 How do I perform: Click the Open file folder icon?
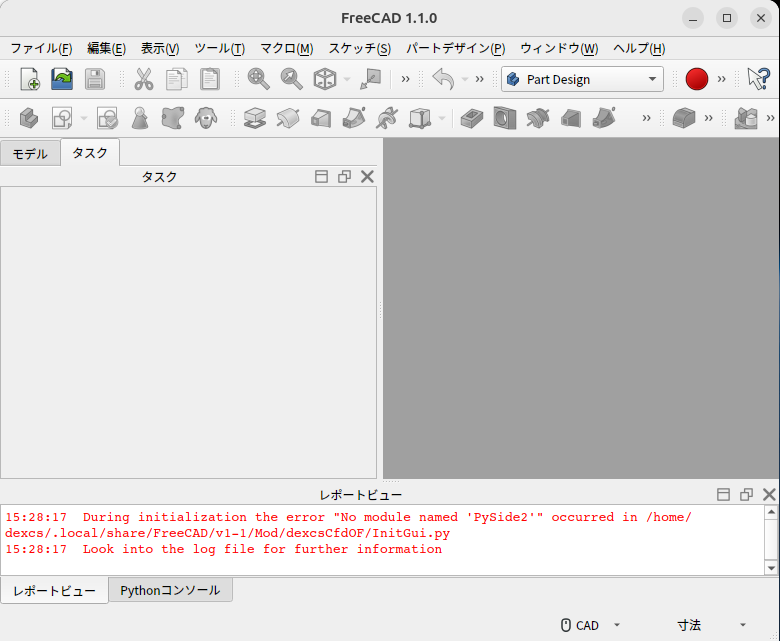click(62, 79)
